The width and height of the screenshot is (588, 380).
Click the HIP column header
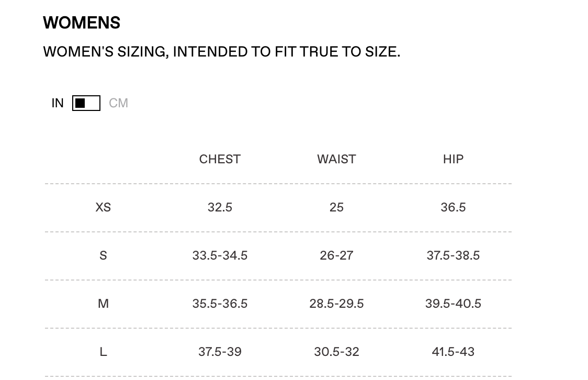(x=453, y=159)
